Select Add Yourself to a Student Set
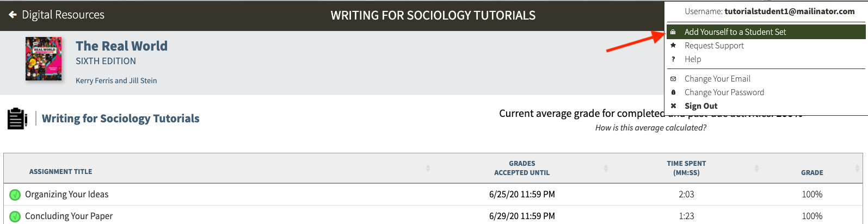 (735, 32)
